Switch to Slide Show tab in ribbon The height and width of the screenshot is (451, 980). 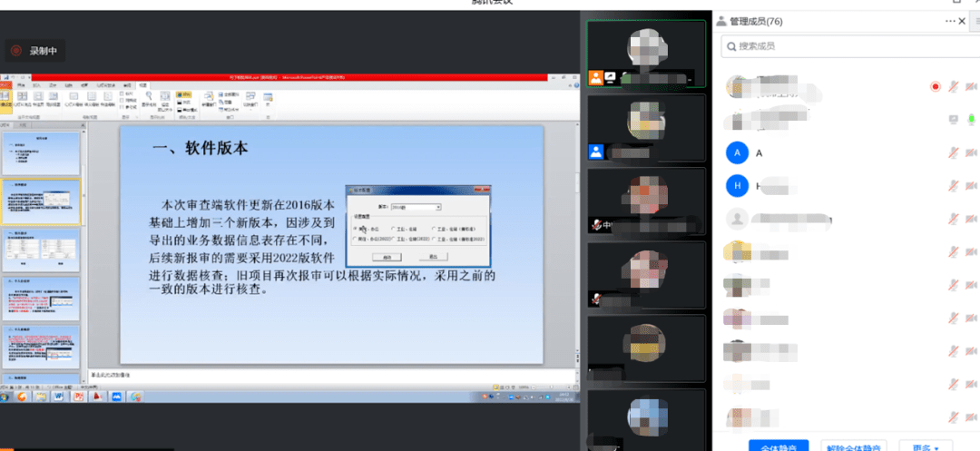106,85
